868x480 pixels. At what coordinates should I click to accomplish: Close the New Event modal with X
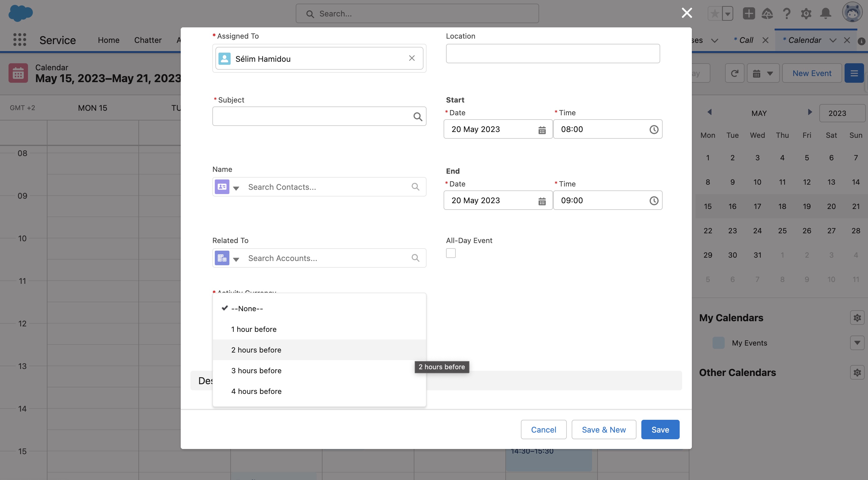(x=687, y=13)
